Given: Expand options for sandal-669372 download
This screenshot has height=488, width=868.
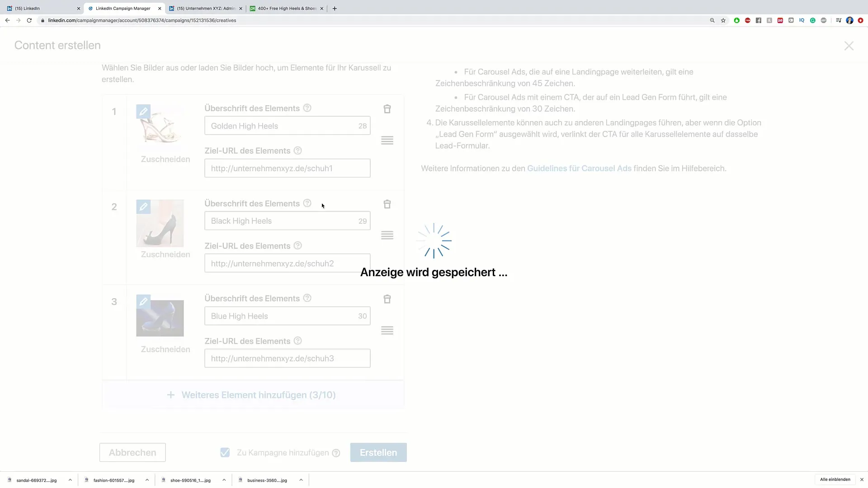Looking at the screenshot, I should [x=70, y=480].
